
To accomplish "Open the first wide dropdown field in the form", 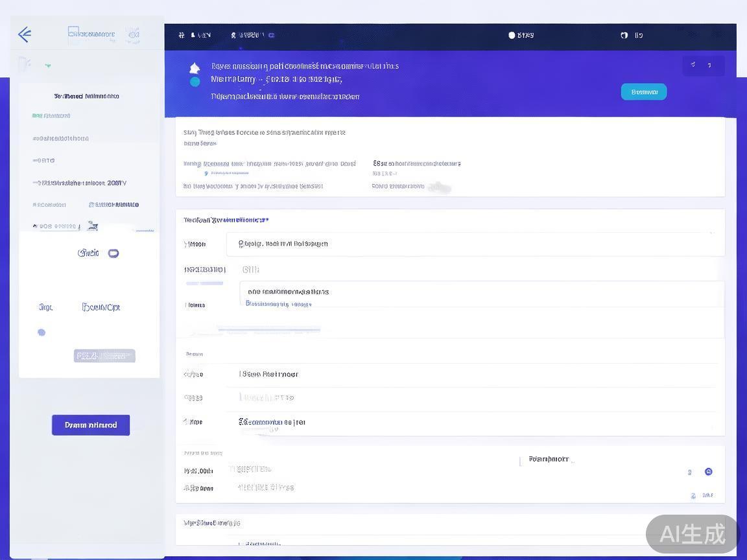I will 475,244.
